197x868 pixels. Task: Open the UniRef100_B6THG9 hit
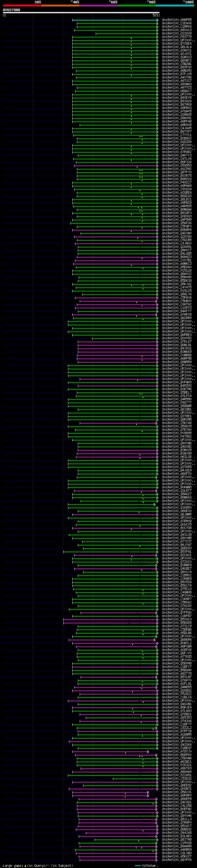click(x=176, y=105)
